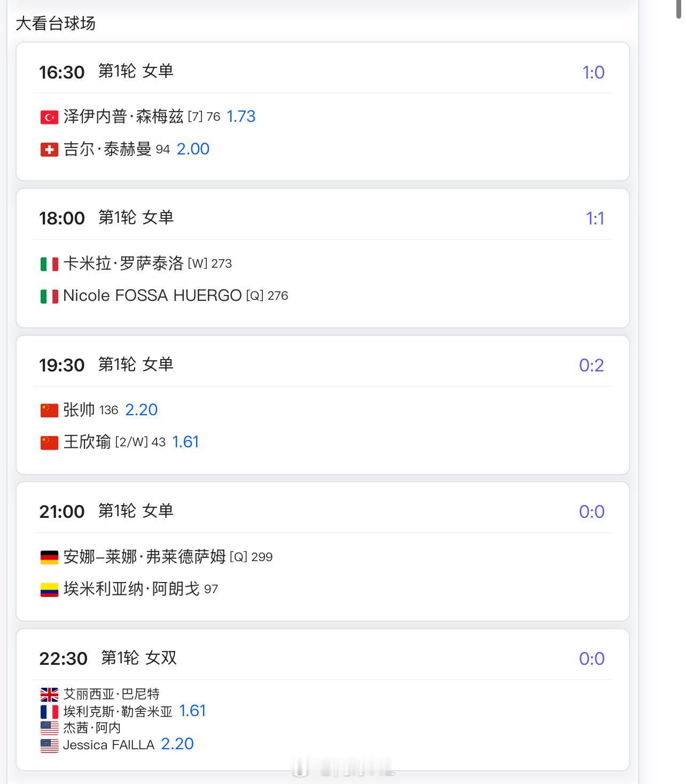The image size is (686, 784).
Task: Open player 王欣瑜 profile
Action: tap(87, 442)
